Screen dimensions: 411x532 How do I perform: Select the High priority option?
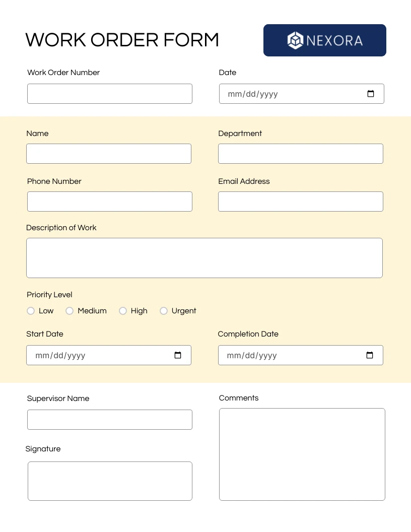(123, 311)
